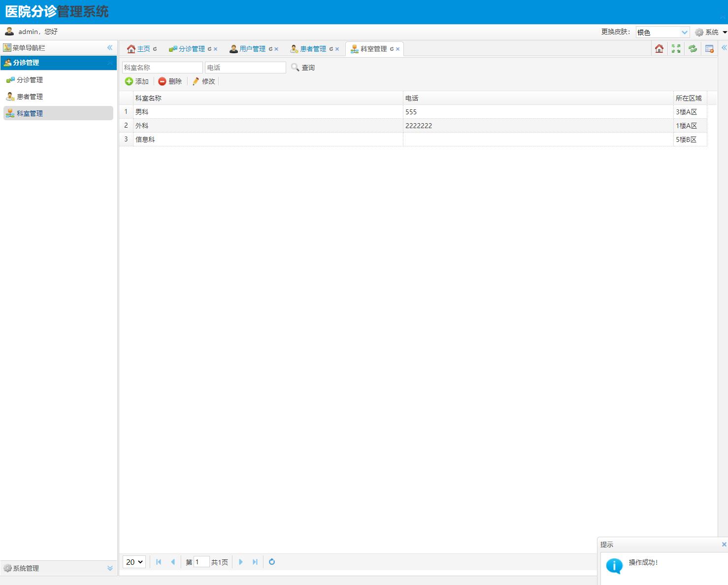Expand the 系统 settings menu
The width and height of the screenshot is (728, 585).
(711, 32)
